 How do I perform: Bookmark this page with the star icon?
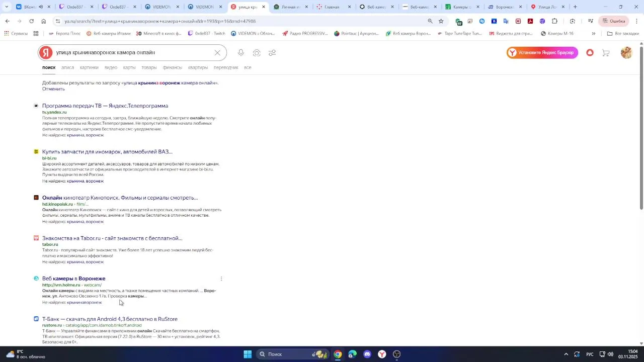pyautogui.click(x=441, y=21)
